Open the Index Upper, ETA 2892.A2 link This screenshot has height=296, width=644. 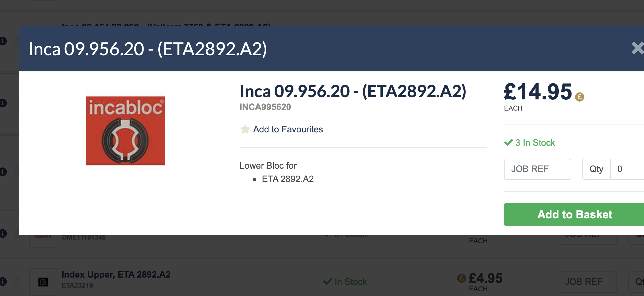(x=116, y=274)
